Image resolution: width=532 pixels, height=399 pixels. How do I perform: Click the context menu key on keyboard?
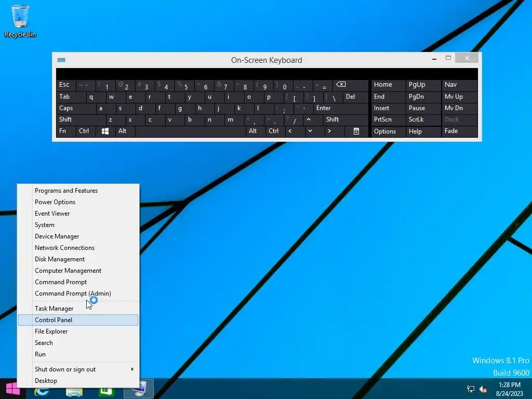click(x=356, y=131)
